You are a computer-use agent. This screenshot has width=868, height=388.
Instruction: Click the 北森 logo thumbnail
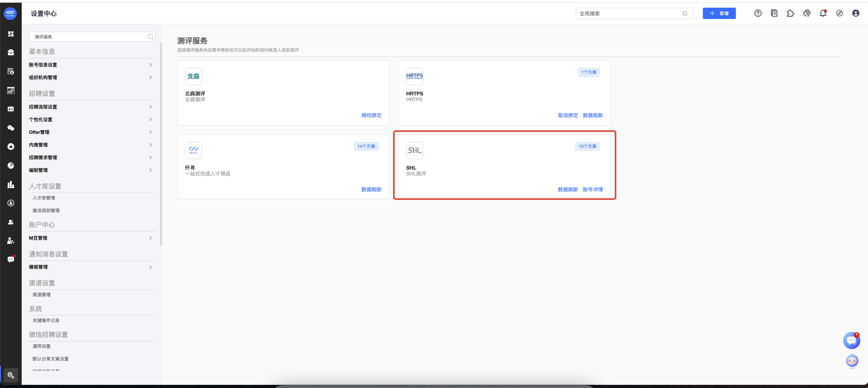click(x=193, y=76)
